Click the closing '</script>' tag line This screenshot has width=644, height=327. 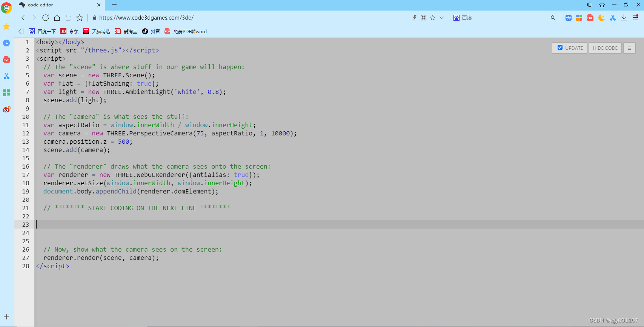[53, 266]
